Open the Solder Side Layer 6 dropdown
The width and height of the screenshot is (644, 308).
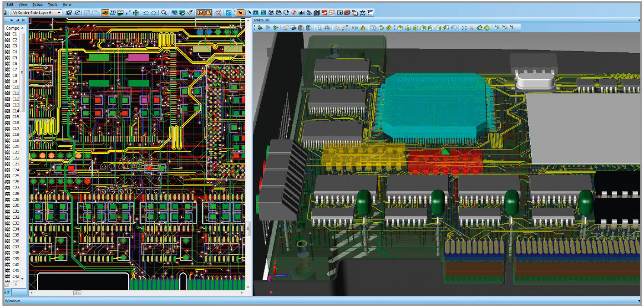coord(59,13)
